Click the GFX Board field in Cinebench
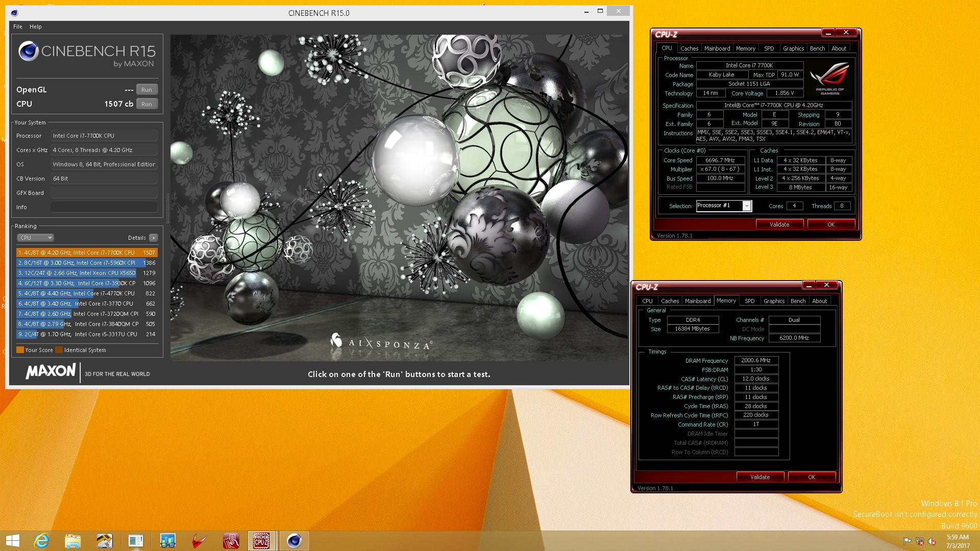Viewport: 980px width, 551px height. point(104,193)
